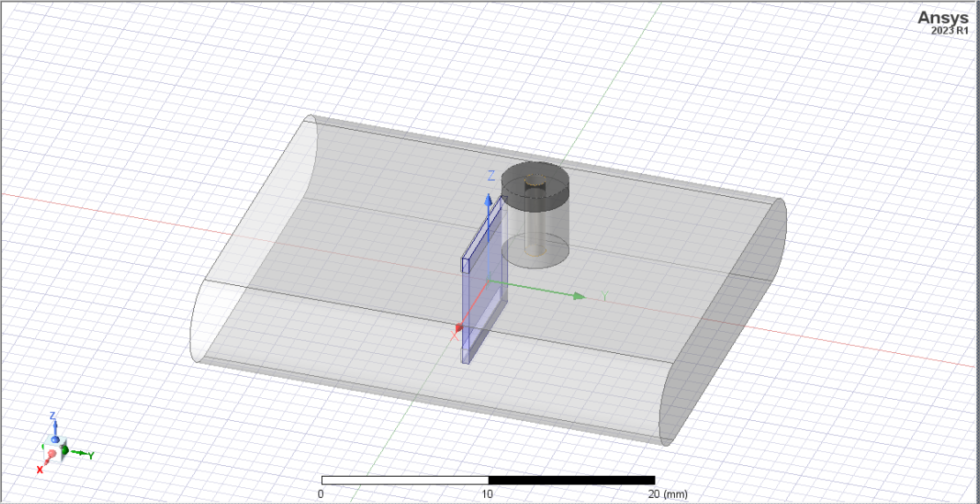Click the Ansys 2023 R1 logo
Image resolution: width=980 pixels, height=504 pixels.
(942, 23)
